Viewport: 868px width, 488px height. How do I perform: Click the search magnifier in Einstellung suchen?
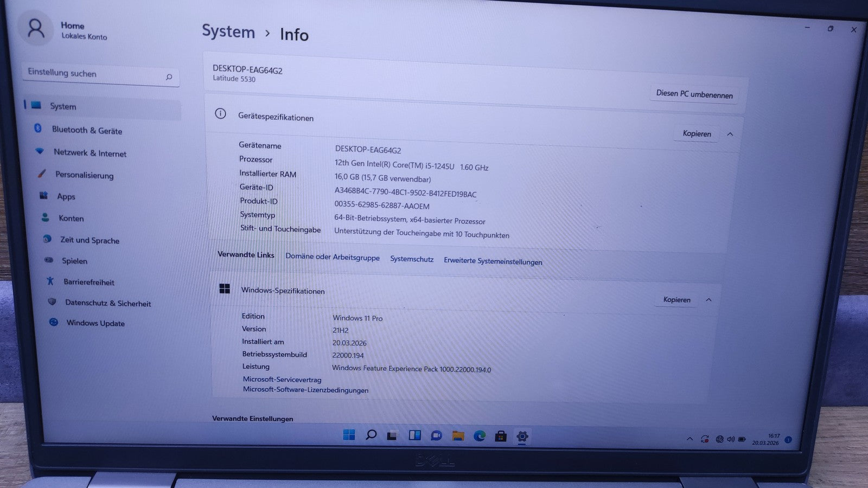click(169, 77)
